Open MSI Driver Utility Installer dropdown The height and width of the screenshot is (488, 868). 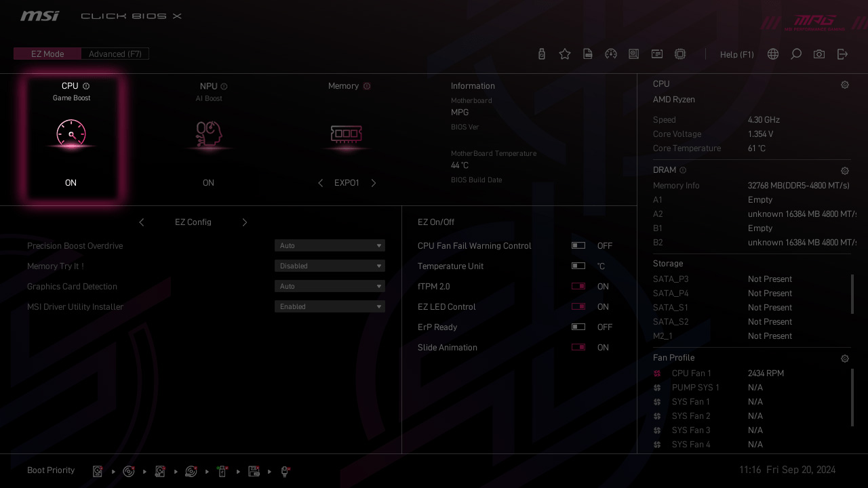click(x=330, y=307)
